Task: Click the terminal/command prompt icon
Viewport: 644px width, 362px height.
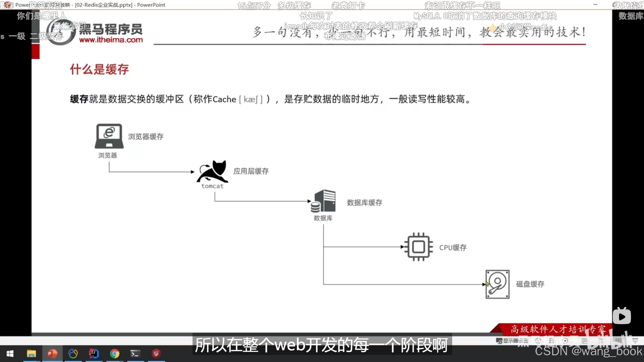Action: (135, 353)
